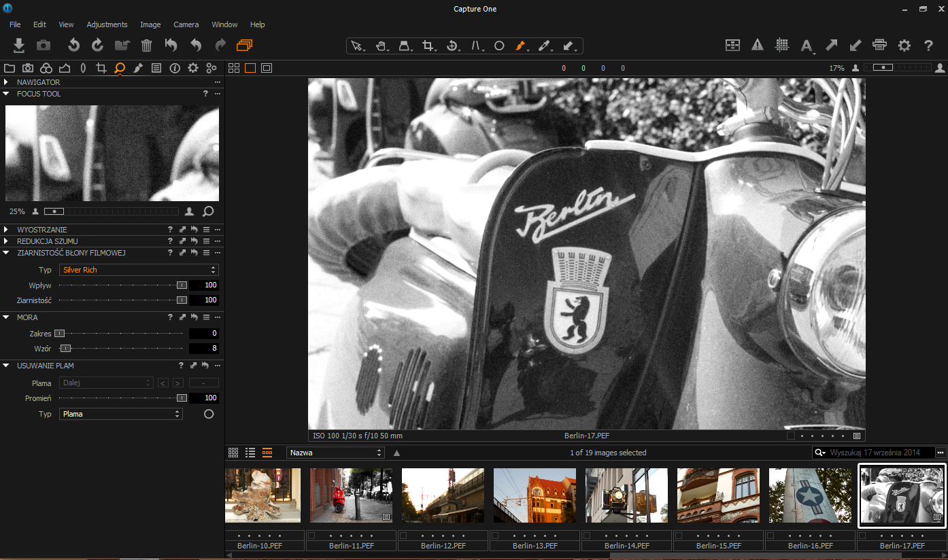Open the Silver Rich grain type dropdown

coord(139,270)
